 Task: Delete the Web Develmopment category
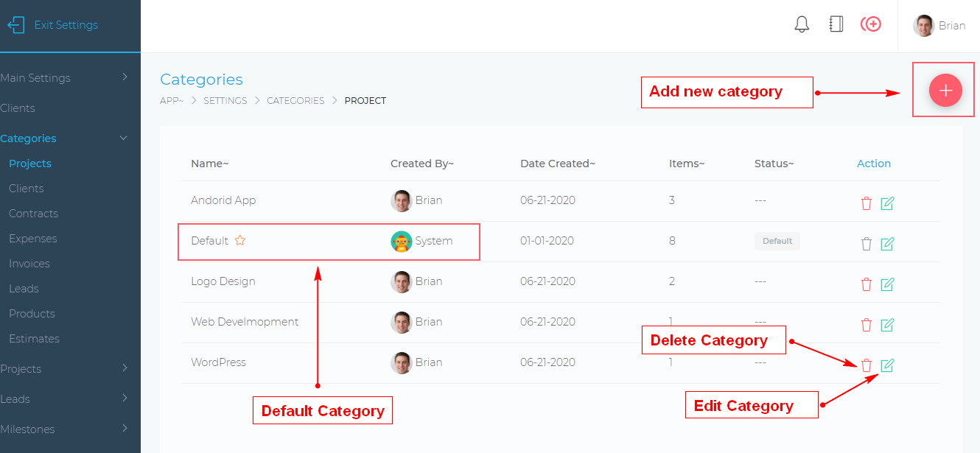click(x=866, y=325)
